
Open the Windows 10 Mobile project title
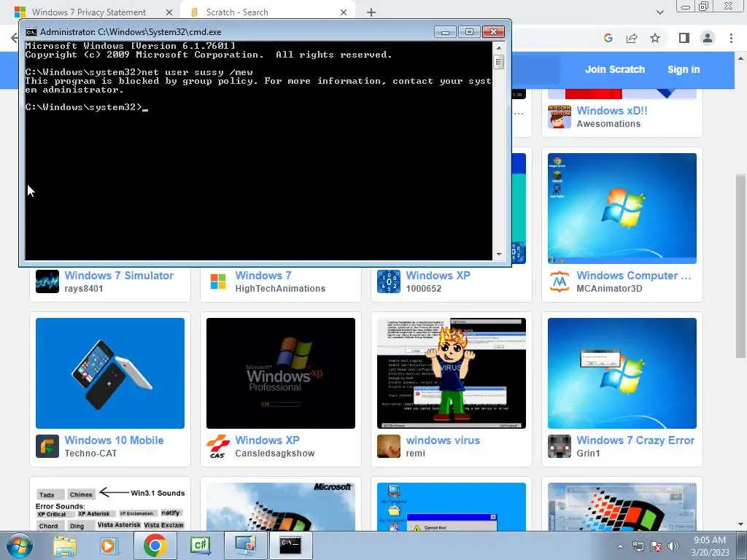[114, 440]
